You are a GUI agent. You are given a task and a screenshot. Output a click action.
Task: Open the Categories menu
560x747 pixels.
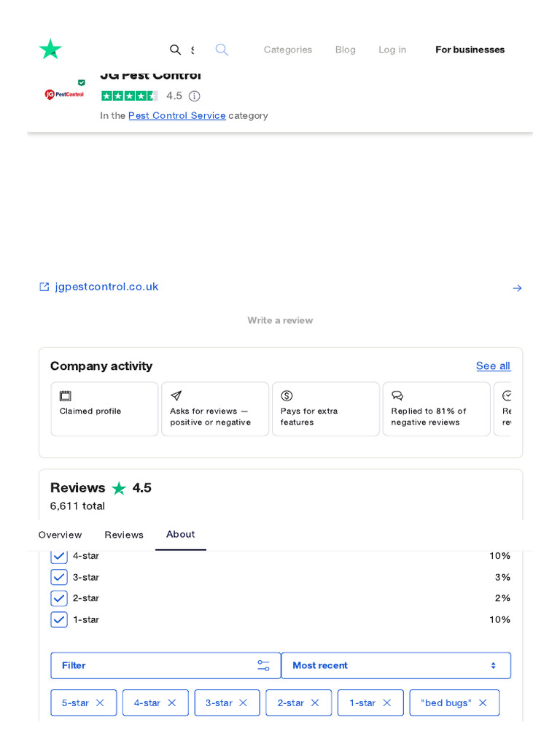point(287,50)
